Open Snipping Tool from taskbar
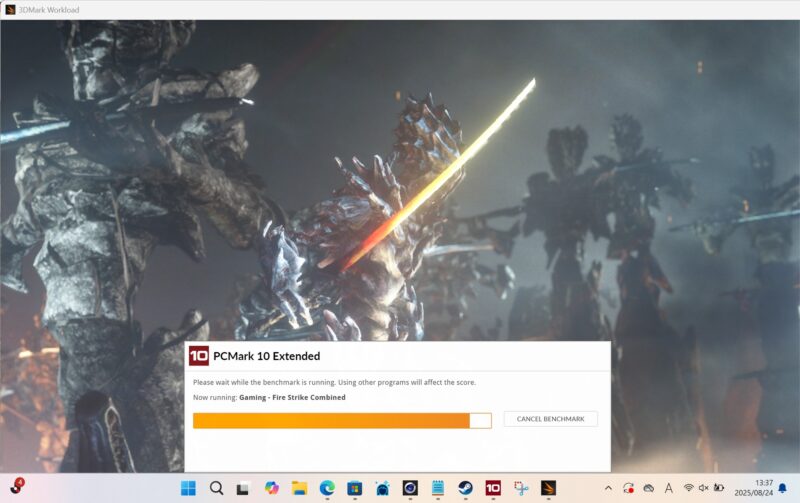The image size is (800, 503). point(521,488)
